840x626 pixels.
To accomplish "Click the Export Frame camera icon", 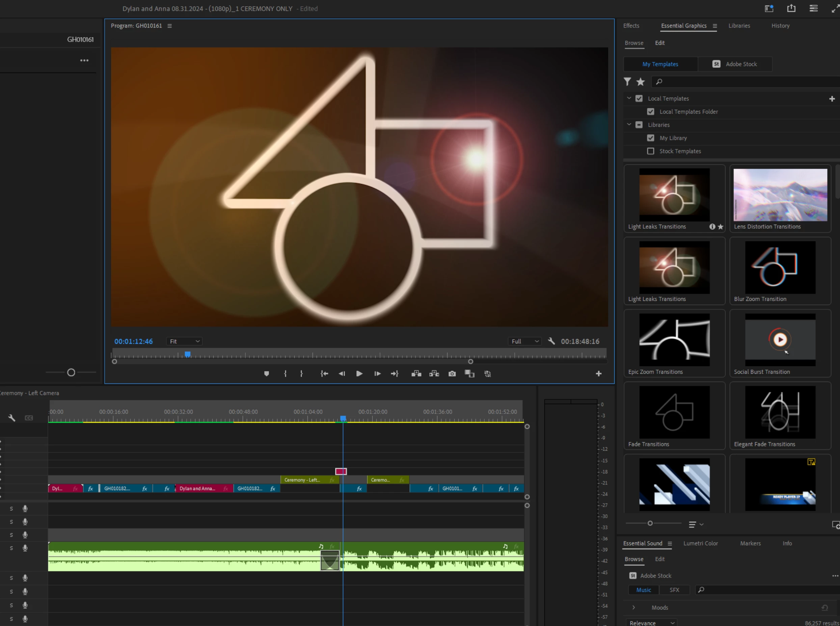I will pos(452,374).
